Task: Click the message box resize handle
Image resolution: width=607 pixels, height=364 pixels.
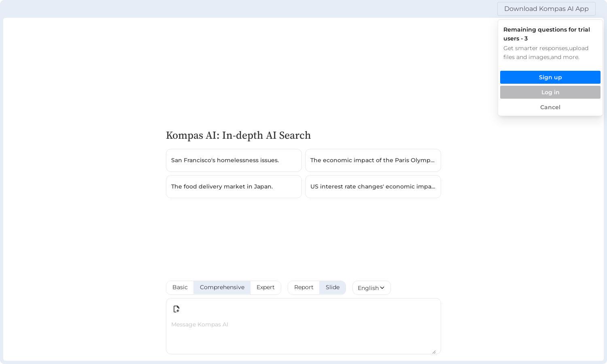Action: pos(434,351)
